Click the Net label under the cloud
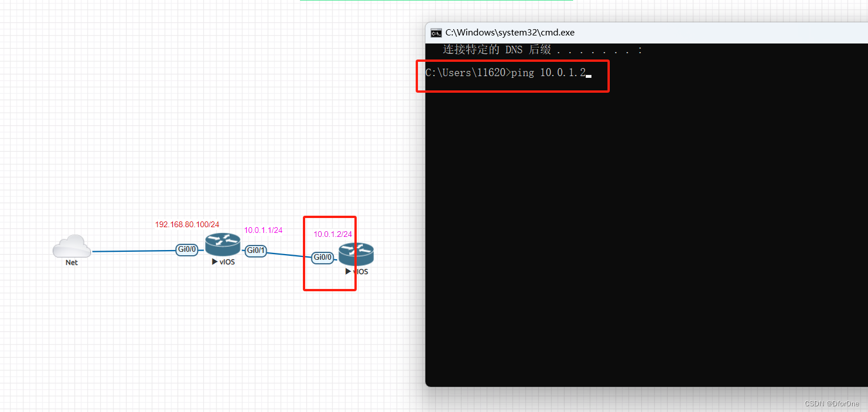This screenshot has width=868, height=412. tap(72, 263)
